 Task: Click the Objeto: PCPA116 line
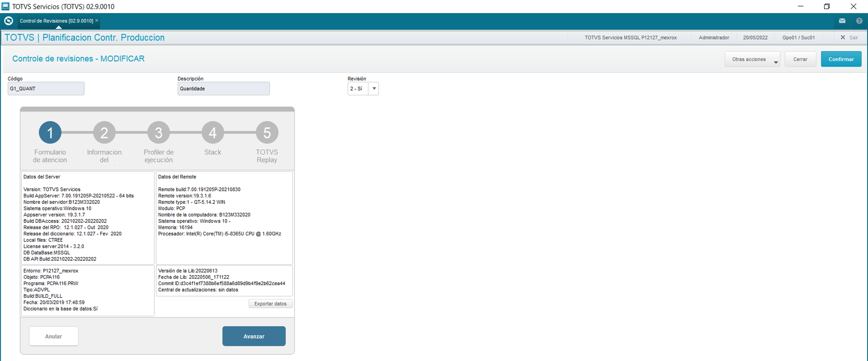coord(41,277)
